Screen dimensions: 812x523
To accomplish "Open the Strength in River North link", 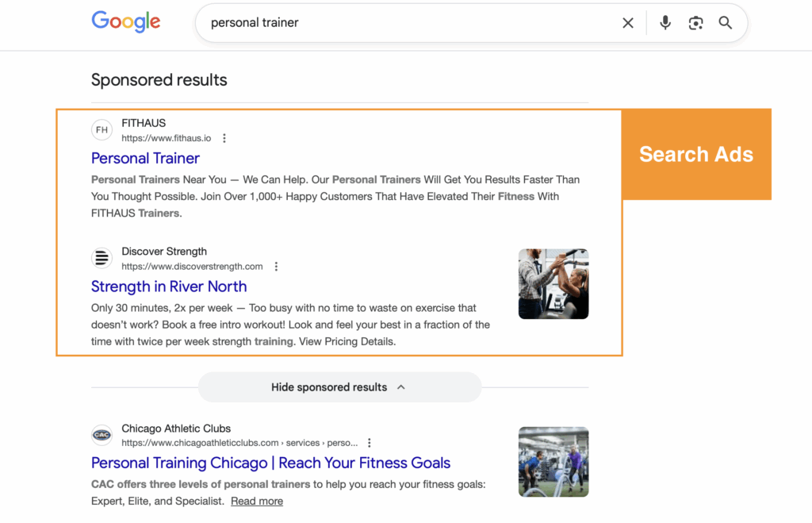I will tap(169, 286).
